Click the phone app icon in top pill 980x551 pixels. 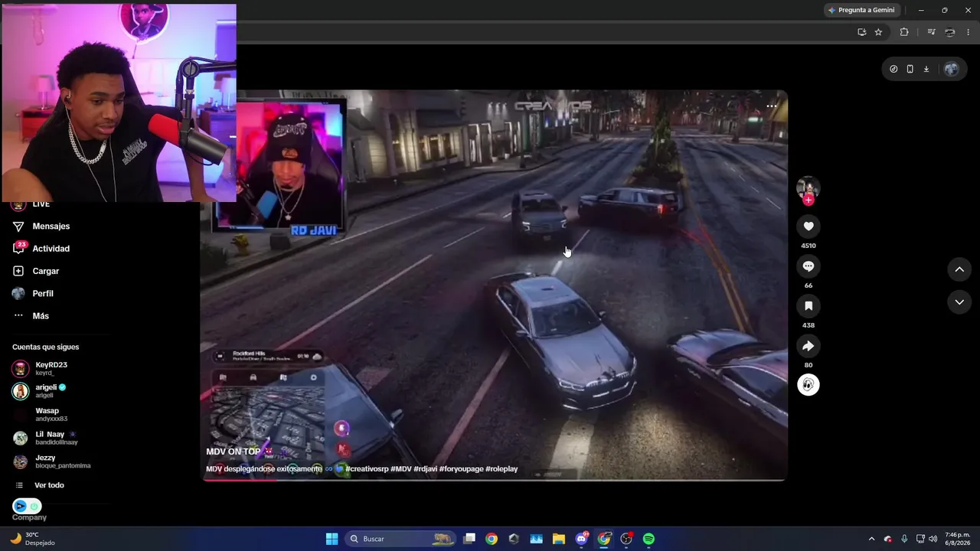pyautogui.click(x=910, y=69)
